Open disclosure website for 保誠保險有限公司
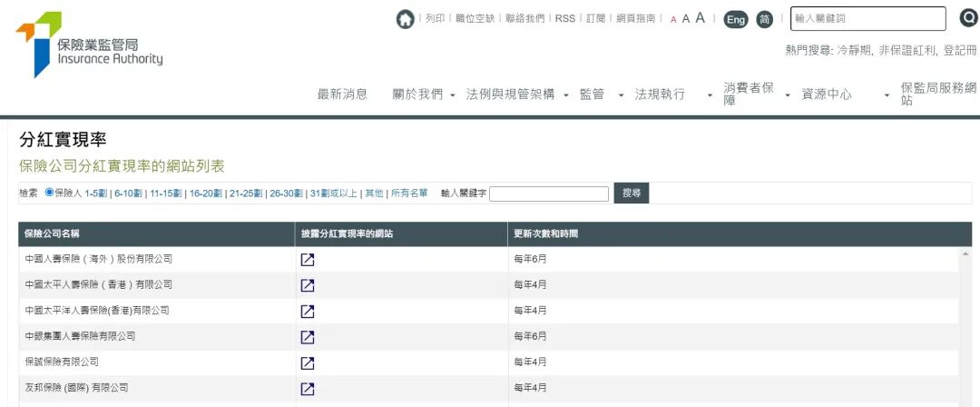The height and width of the screenshot is (407, 980). (x=308, y=362)
